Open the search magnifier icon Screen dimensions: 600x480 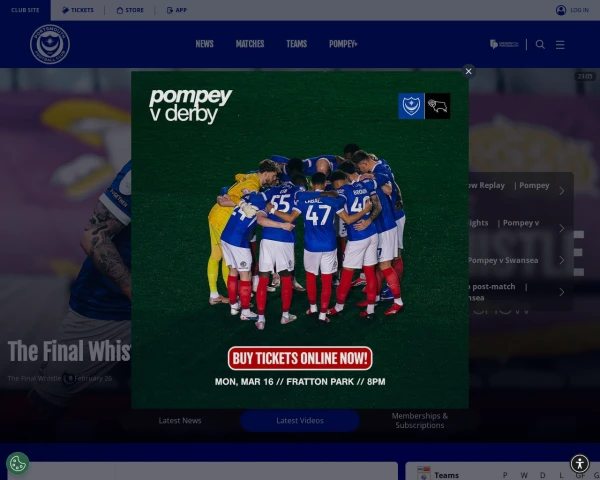[540, 44]
